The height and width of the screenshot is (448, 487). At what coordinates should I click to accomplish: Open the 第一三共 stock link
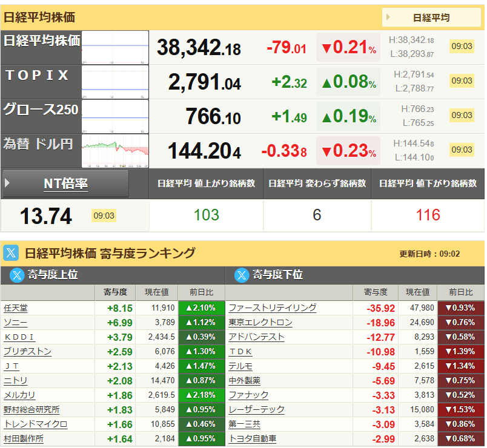coord(245,424)
